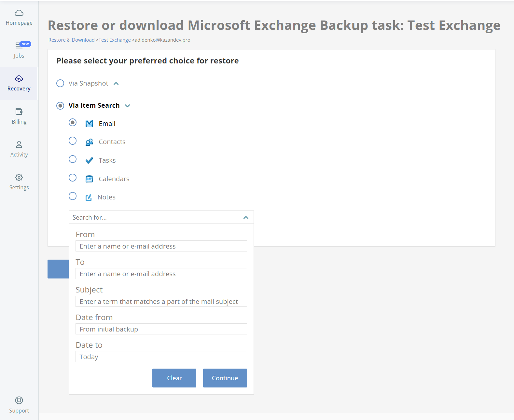Open the Date to field
The image size is (514, 420).
point(161,357)
